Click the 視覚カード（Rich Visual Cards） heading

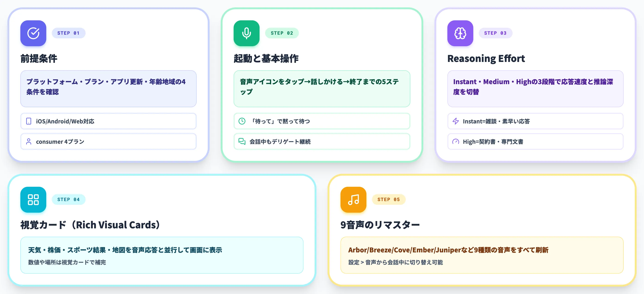coord(90,225)
